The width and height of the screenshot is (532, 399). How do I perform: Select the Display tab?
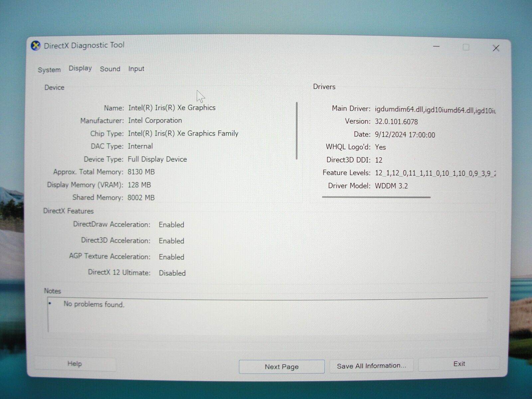pos(80,68)
